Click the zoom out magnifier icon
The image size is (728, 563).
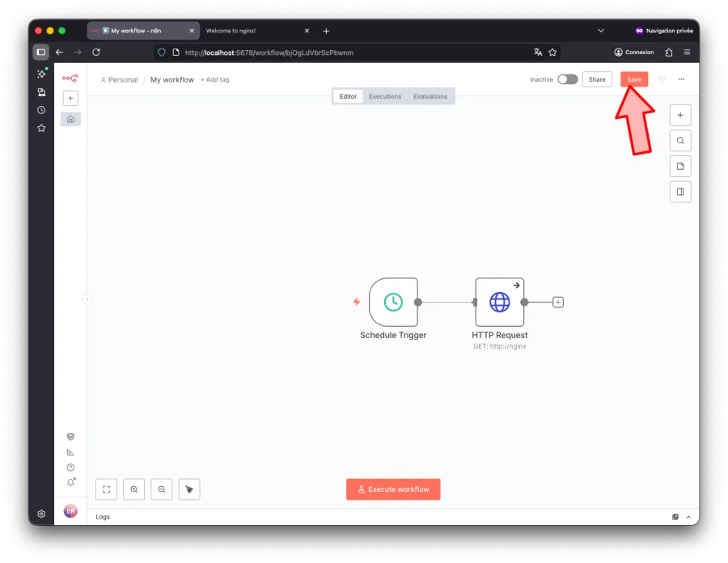[x=161, y=489]
